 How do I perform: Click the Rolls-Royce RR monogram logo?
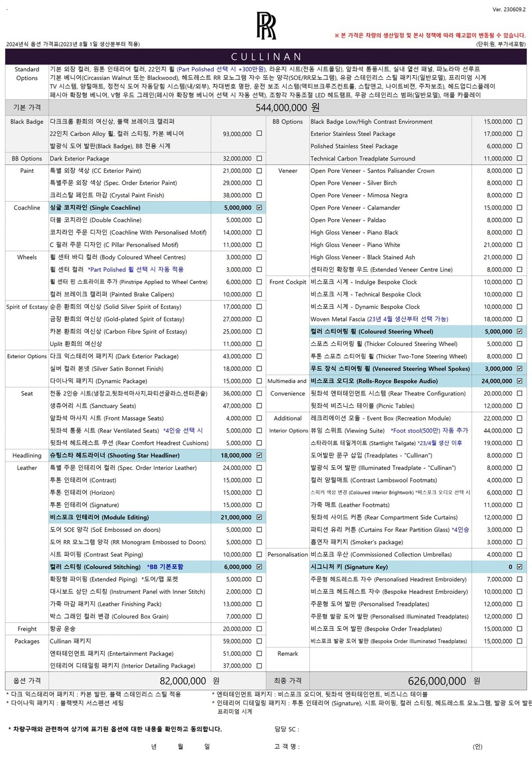click(x=266, y=26)
